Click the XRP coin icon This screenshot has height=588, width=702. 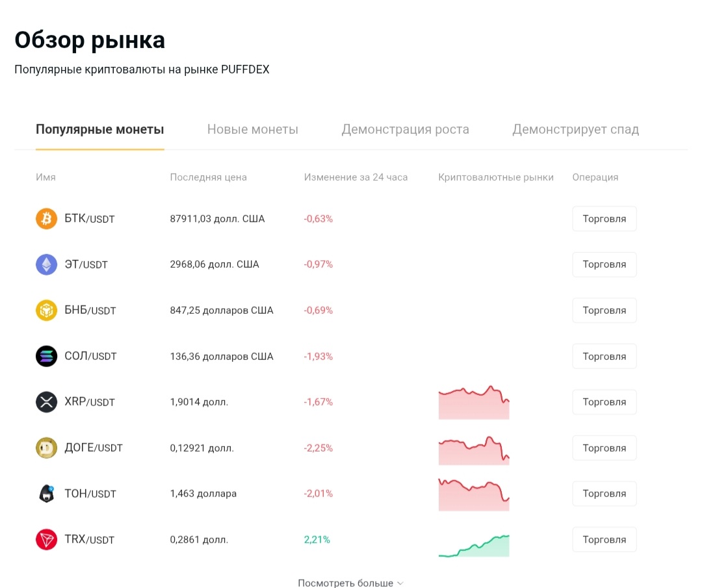47,402
